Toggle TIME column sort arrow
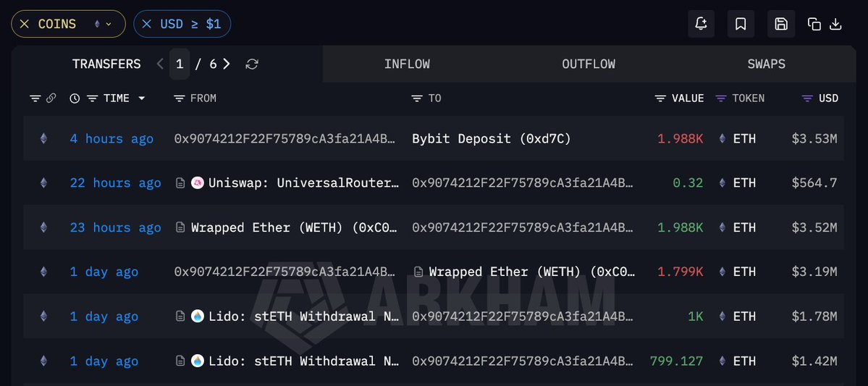 [x=142, y=98]
